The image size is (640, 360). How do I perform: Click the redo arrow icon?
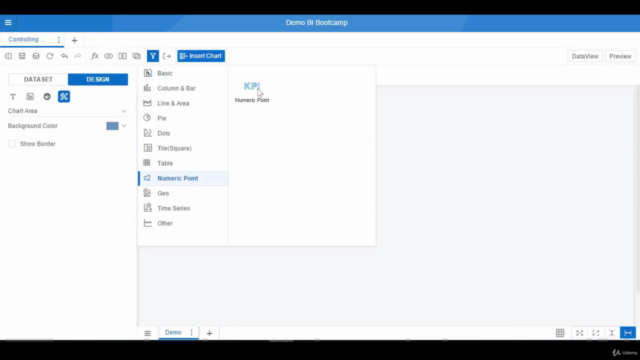[78, 56]
